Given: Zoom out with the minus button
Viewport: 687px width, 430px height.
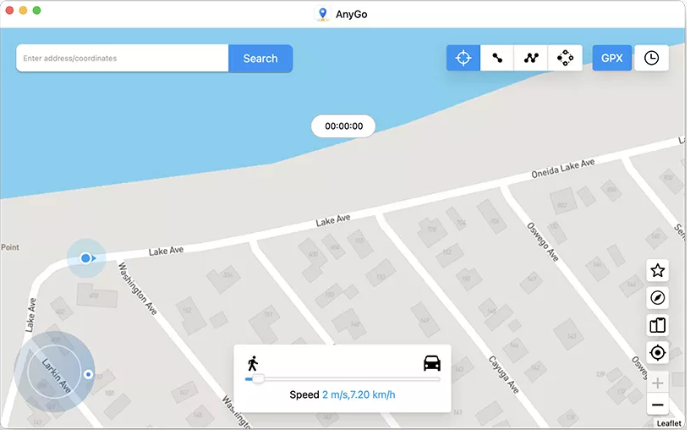Looking at the screenshot, I should point(657,405).
